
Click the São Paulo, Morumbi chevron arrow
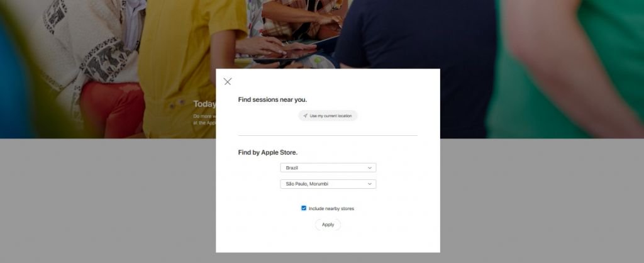coord(369,184)
